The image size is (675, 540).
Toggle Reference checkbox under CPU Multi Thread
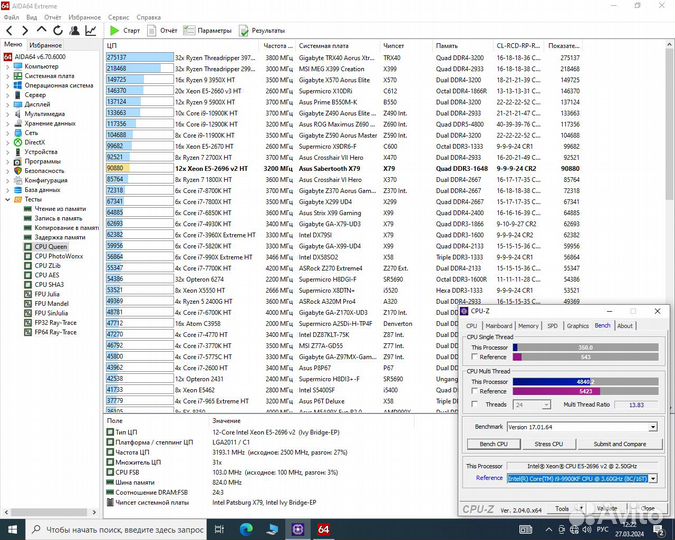tap(474, 391)
